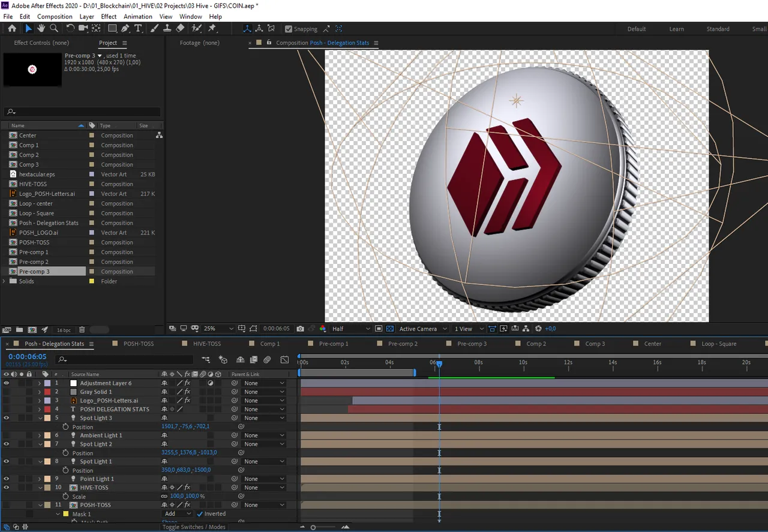The image size is (768, 532).
Task: Switch to the Standard workspace
Action: tap(718, 29)
